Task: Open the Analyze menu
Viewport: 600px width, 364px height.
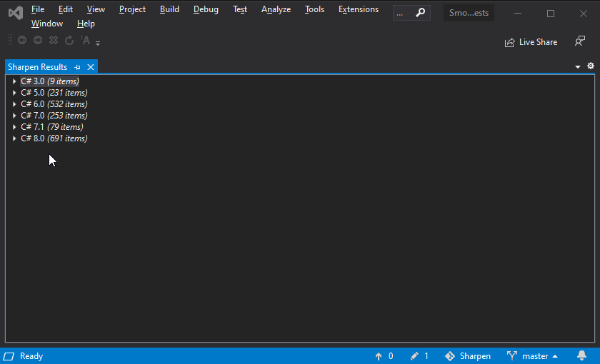Action: tap(276, 9)
